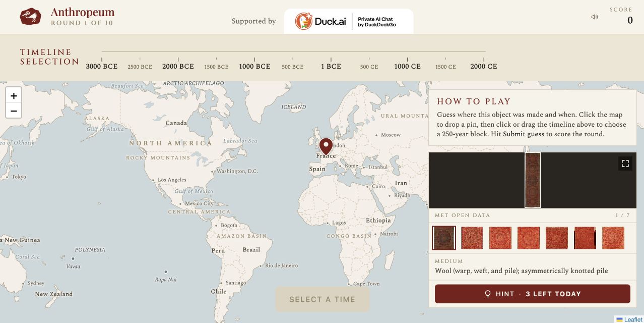The height and width of the screenshot is (323, 644).
Task: Click the Sydney label on the map
Action: 36,283
